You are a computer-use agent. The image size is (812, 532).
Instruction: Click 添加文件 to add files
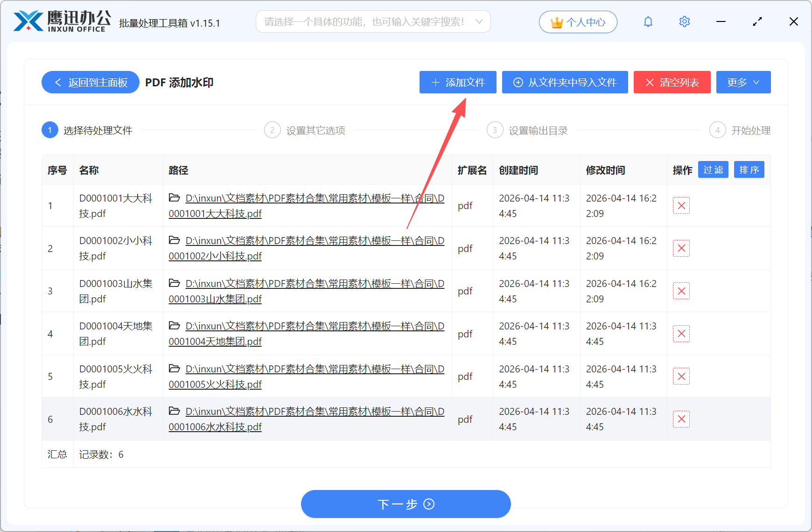click(x=457, y=82)
